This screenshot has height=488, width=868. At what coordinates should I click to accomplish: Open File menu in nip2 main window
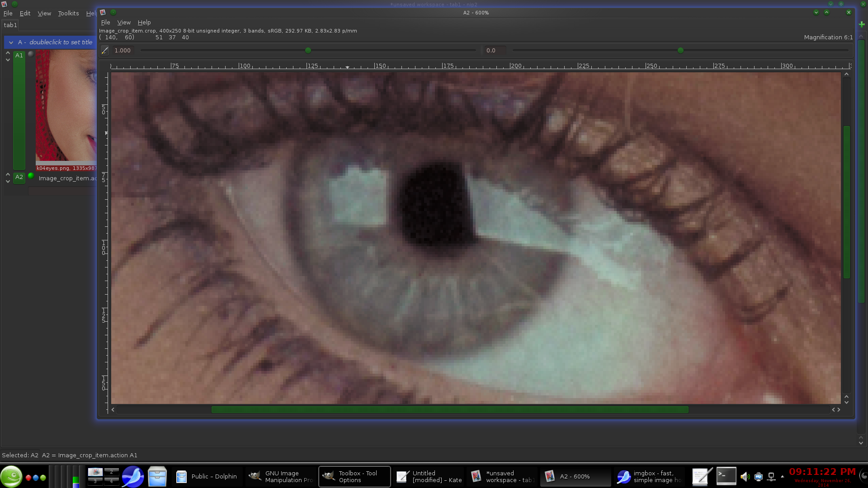[x=8, y=14]
